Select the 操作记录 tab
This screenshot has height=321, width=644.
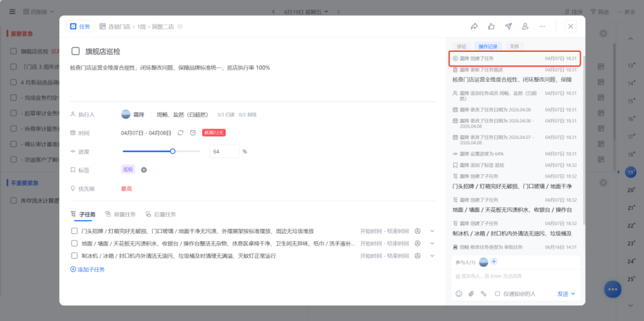pos(488,47)
